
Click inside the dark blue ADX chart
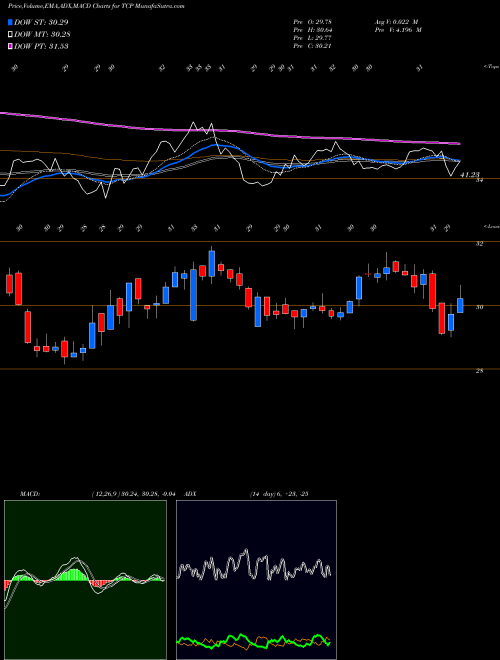(256, 580)
